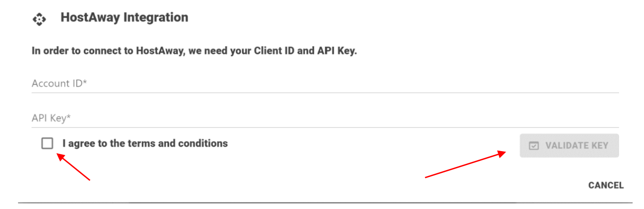
Task: Click the HostAway integration logo icon
Action: (40, 19)
